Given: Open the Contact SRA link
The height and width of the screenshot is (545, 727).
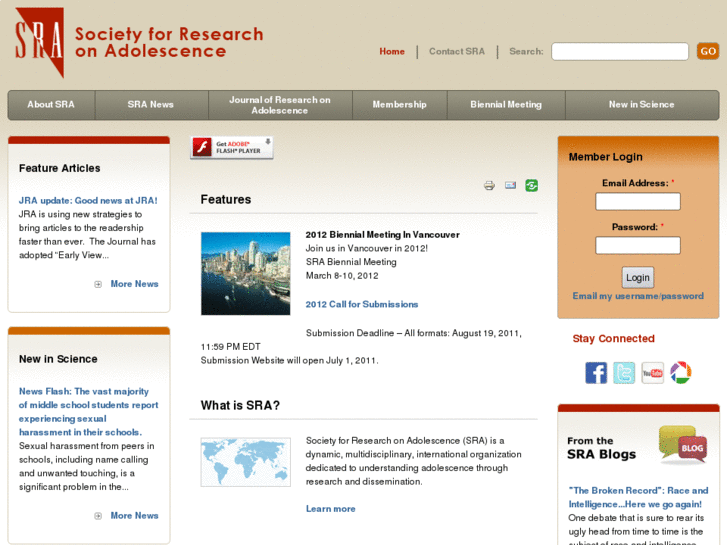Looking at the screenshot, I should (x=457, y=51).
